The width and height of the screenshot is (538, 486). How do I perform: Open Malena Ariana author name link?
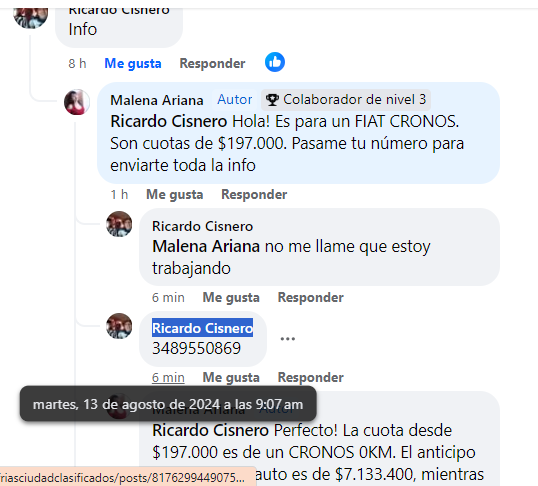[157, 100]
